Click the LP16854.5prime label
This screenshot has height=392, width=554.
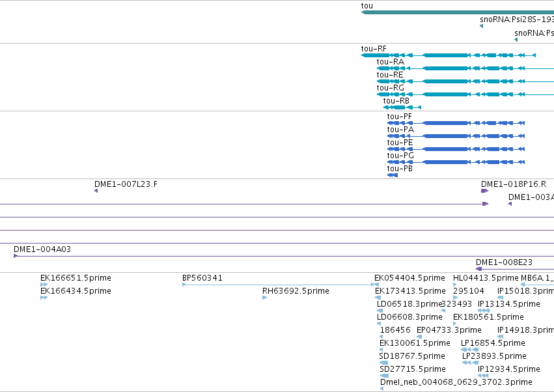pyautogui.click(x=493, y=344)
